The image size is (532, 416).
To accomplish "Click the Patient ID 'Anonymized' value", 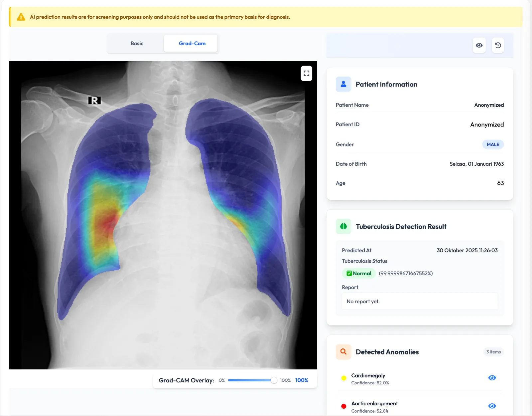I will coord(487,125).
